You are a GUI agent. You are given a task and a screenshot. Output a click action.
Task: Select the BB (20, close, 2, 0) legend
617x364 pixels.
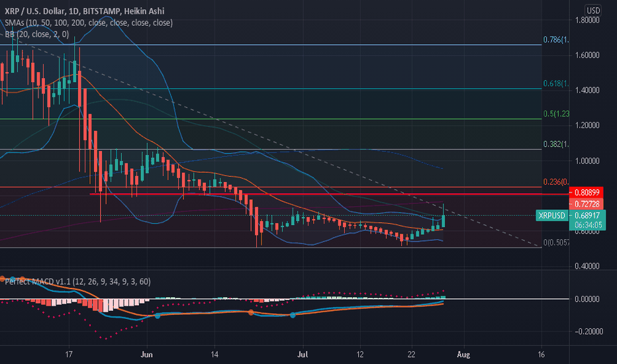click(37, 34)
